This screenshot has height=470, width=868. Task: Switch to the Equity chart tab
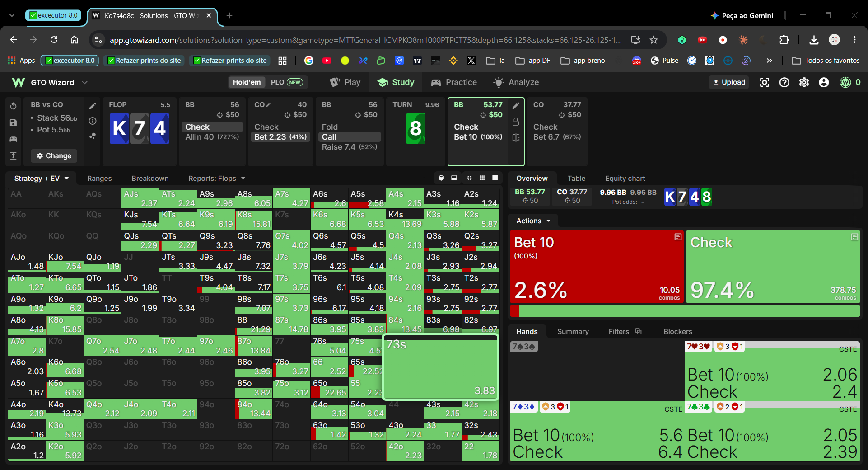[625, 179]
